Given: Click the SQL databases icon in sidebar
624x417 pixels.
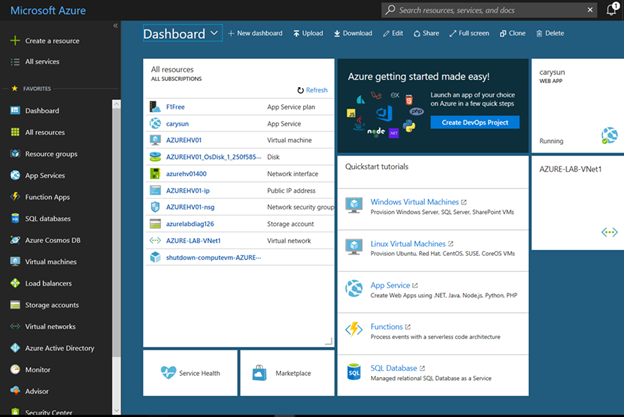Looking at the screenshot, I should (x=15, y=218).
